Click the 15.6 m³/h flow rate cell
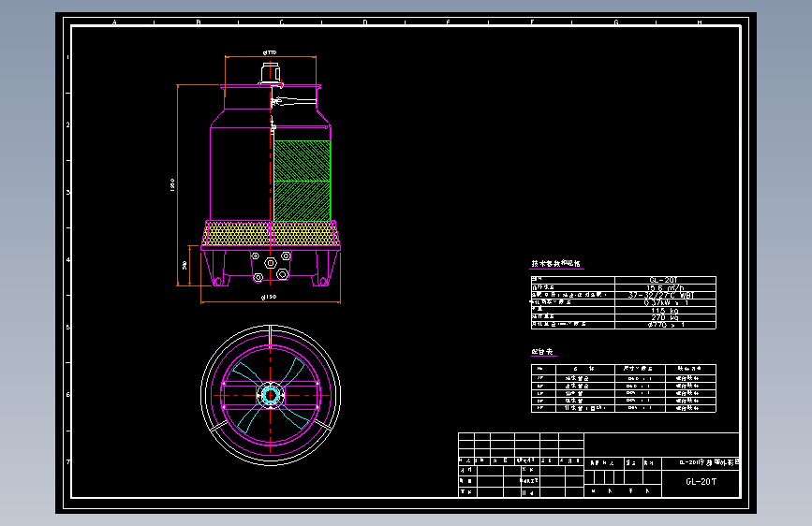 [x=664, y=288]
